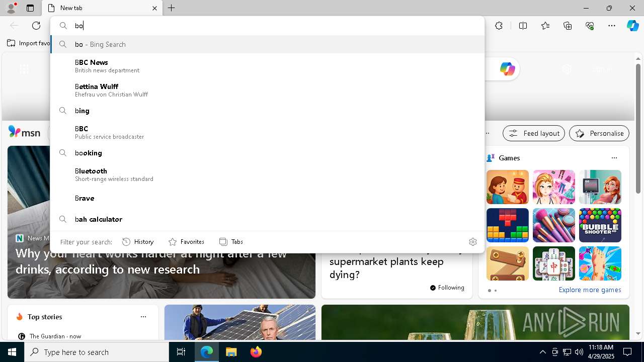Open Settings and more ellipsis menu

tap(612, 26)
